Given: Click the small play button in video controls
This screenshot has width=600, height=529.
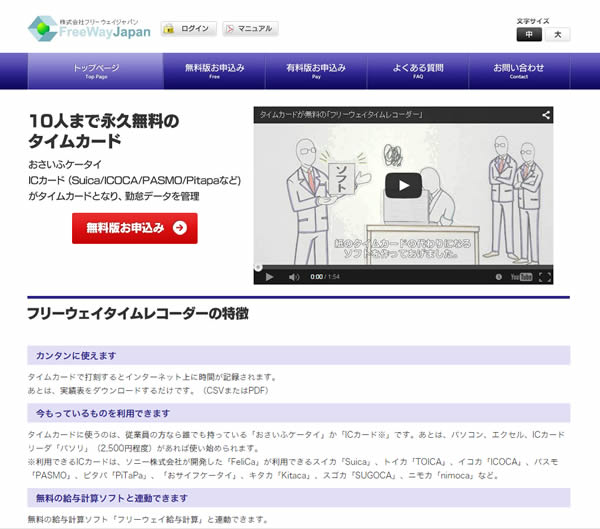Looking at the screenshot, I should click(x=269, y=277).
